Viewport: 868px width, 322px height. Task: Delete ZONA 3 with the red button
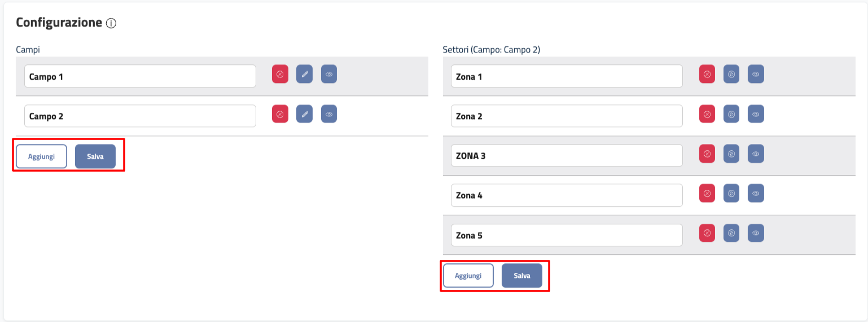pyautogui.click(x=707, y=154)
